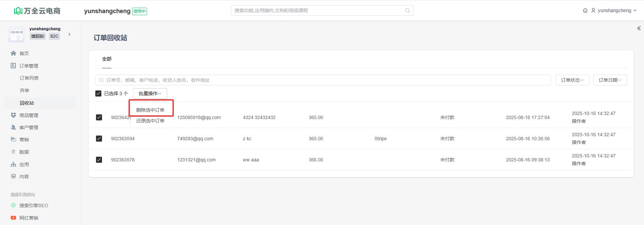644x225 pixels.
Task: Click the 客户管理 sidebar icon
Action: 13,127
